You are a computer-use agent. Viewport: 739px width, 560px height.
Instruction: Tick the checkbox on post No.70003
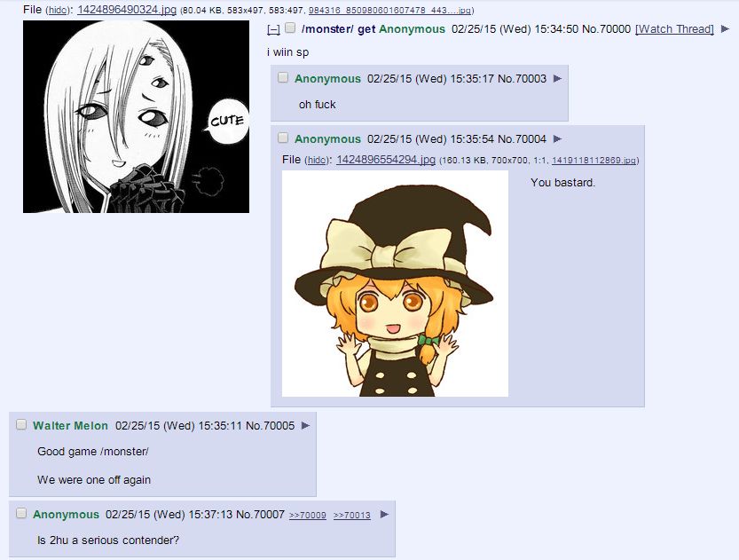(x=283, y=77)
